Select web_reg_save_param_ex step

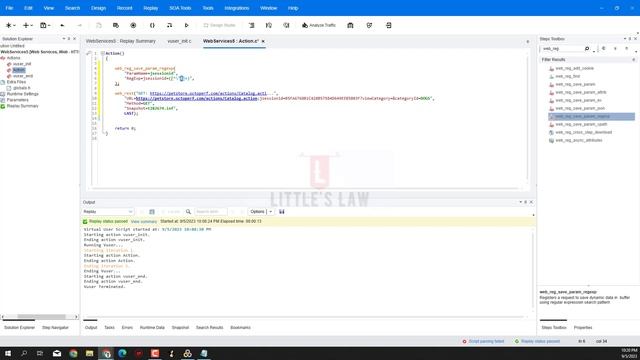coord(578,100)
